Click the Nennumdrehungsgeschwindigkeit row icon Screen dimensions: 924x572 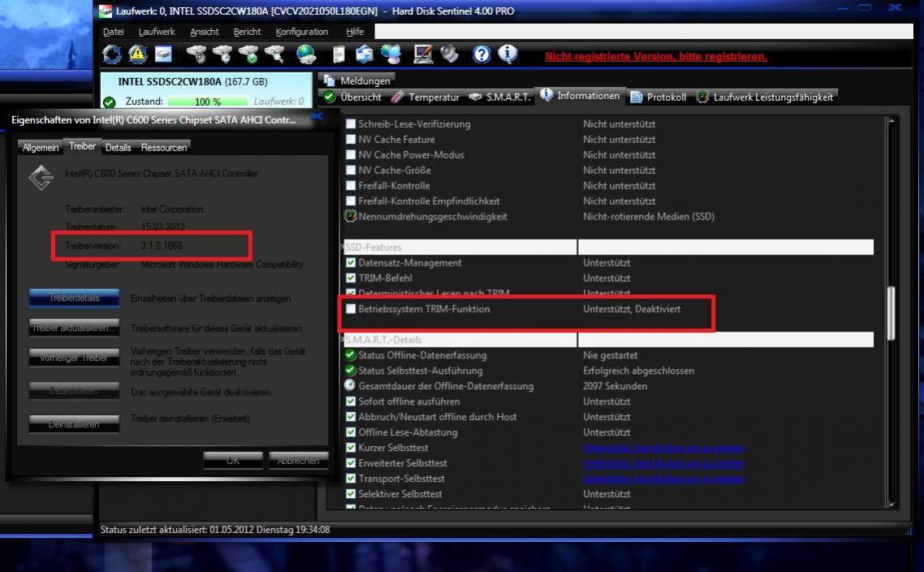tap(351, 216)
